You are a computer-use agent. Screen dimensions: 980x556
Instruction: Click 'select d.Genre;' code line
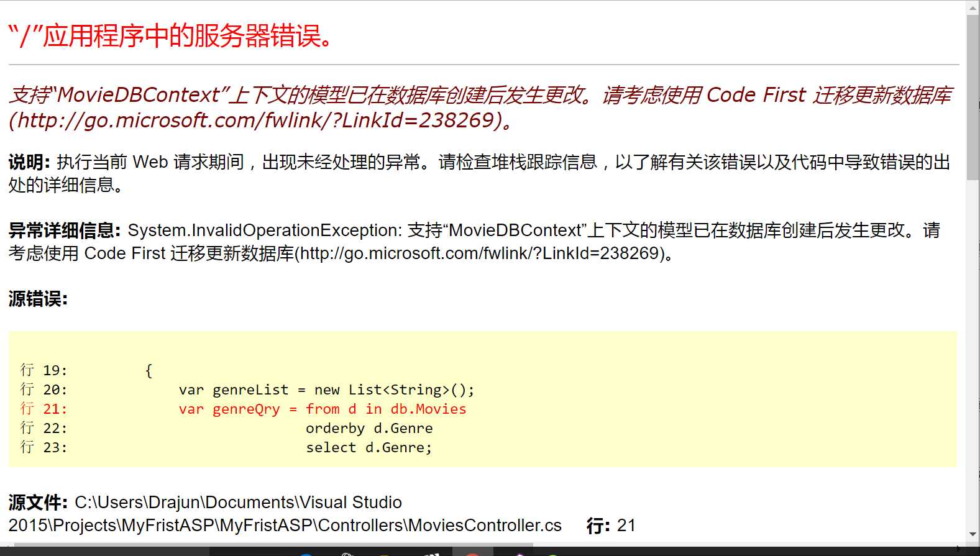pos(369,447)
